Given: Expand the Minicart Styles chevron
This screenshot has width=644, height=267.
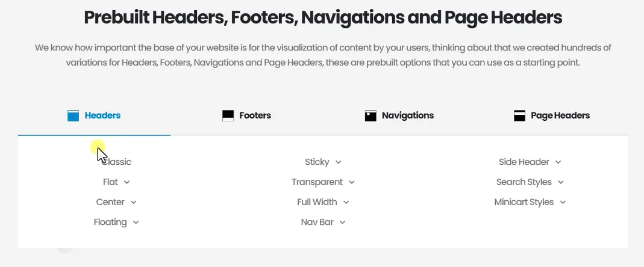Looking at the screenshot, I should click(563, 202).
